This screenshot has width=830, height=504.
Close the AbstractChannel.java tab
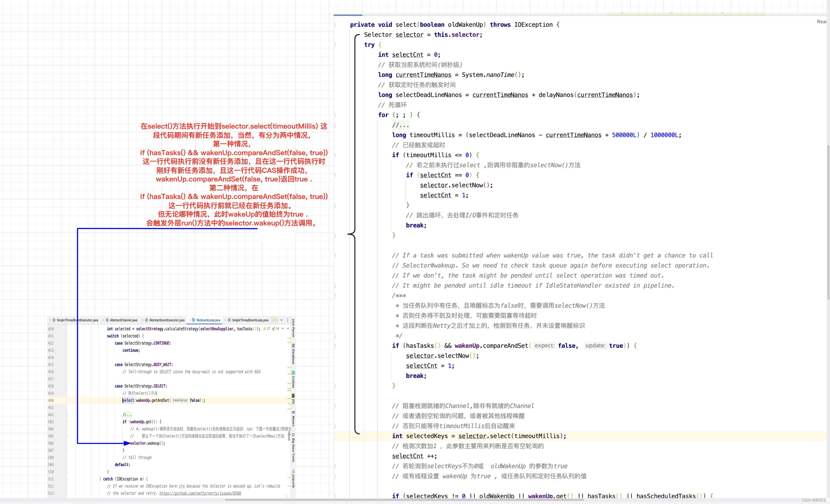tap(103, 320)
